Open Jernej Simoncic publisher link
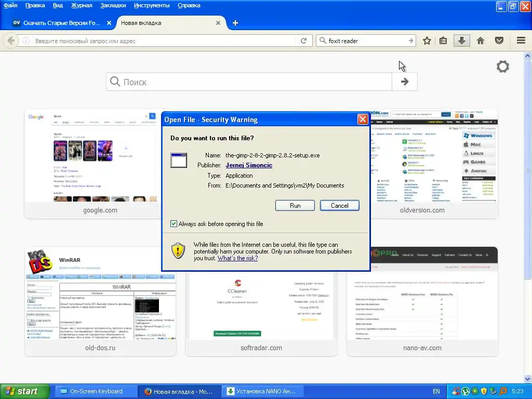The width and height of the screenshot is (532, 399). pyautogui.click(x=249, y=165)
